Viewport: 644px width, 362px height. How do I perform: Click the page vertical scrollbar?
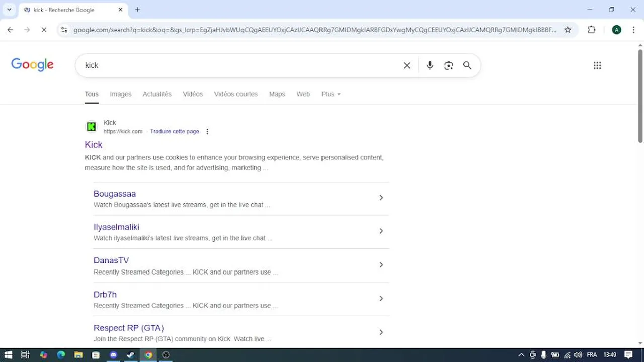[x=640, y=96]
